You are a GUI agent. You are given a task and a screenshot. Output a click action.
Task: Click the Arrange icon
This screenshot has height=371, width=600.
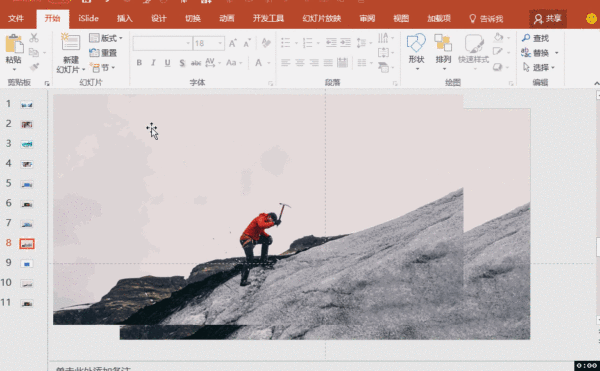[x=443, y=42]
